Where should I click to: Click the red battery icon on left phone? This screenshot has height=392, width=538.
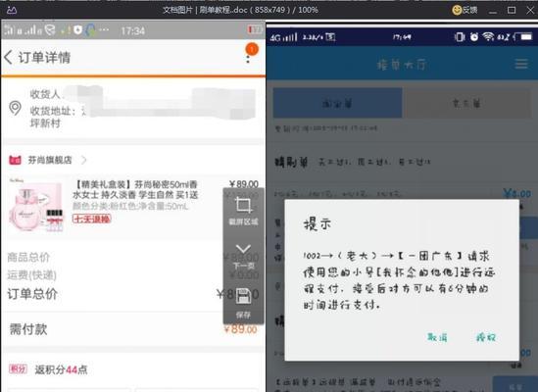[255, 29]
